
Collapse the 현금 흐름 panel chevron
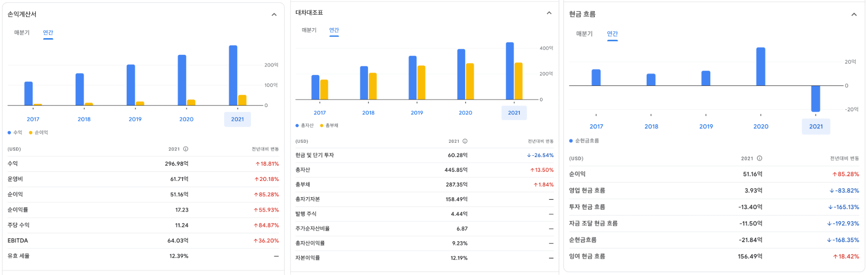[854, 14]
